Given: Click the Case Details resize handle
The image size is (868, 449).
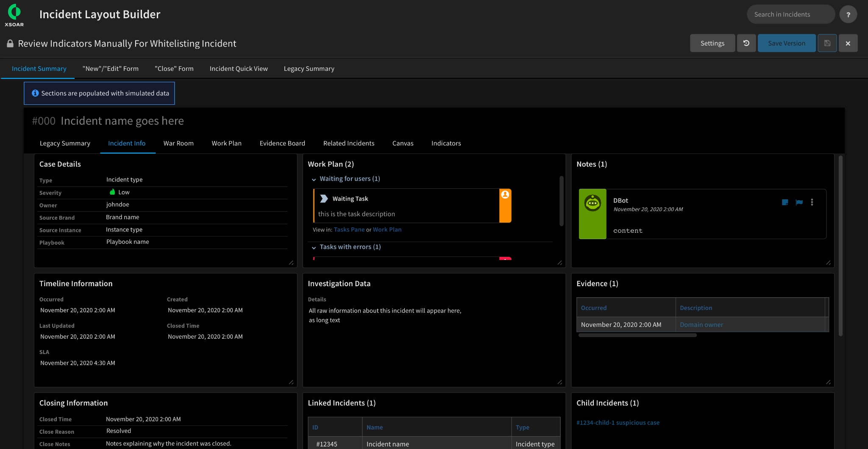Looking at the screenshot, I should [x=291, y=262].
